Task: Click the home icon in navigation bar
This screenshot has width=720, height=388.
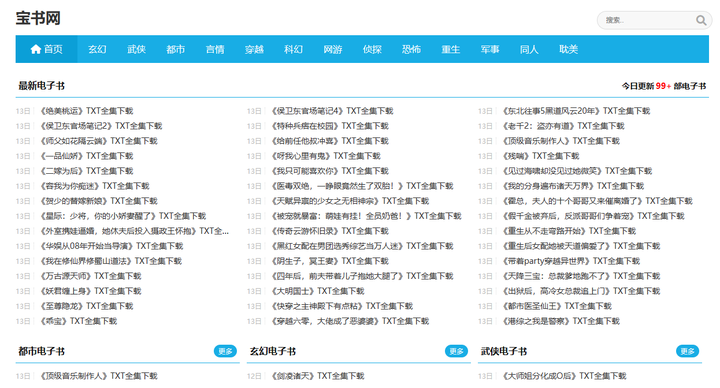Action: click(36, 49)
